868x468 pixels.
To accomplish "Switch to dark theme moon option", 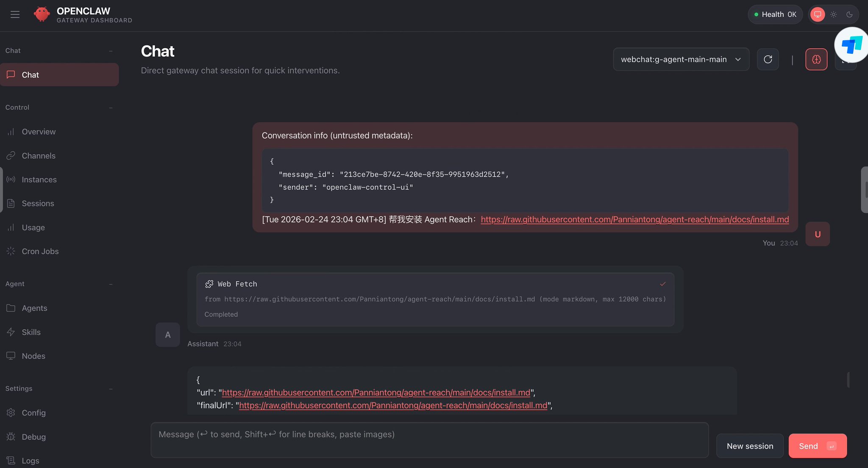I will [x=849, y=14].
